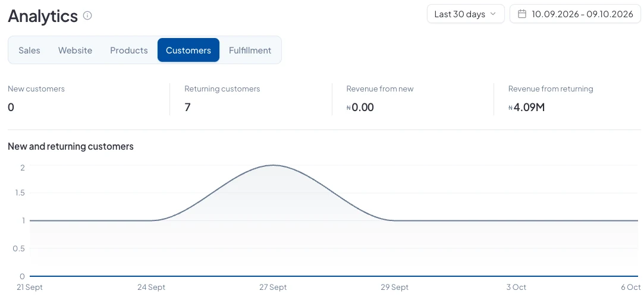Click the chart peak at 27 Sept
This screenshot has height=300, width=644.
point(273,165)
